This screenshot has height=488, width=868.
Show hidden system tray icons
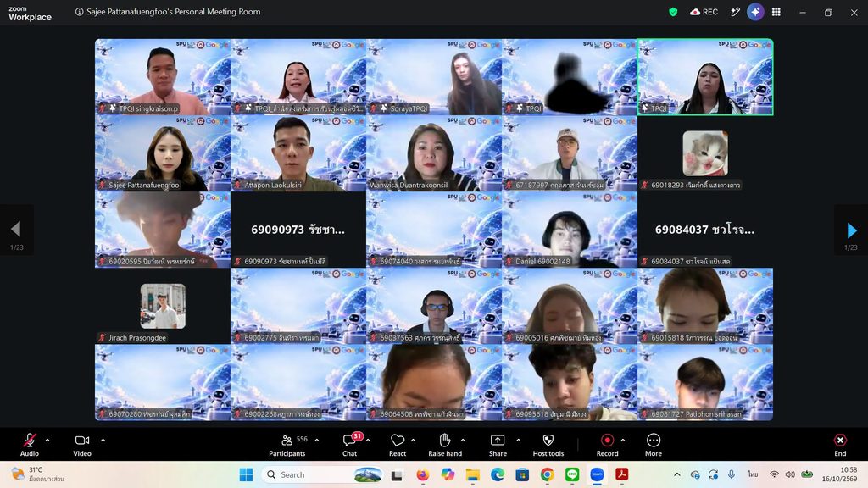[677, 474]
